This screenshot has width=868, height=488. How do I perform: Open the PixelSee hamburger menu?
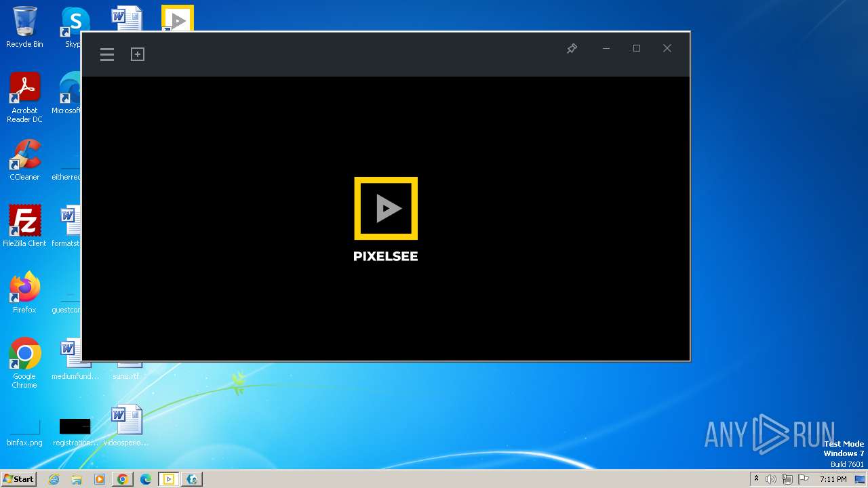click(107, 54)
